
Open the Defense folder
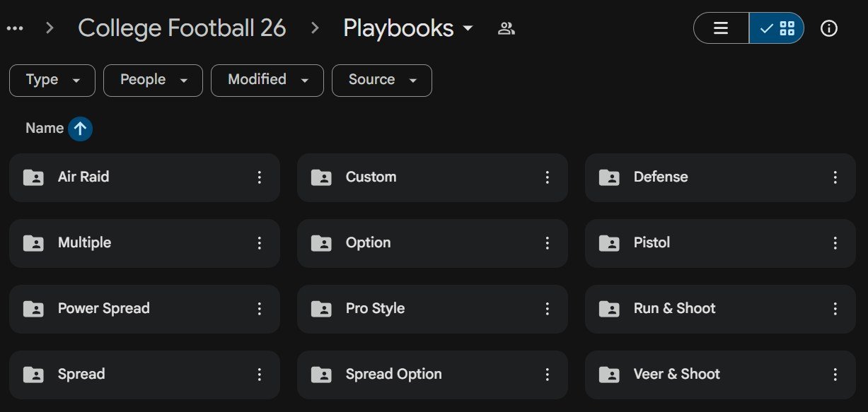point(720,177)
